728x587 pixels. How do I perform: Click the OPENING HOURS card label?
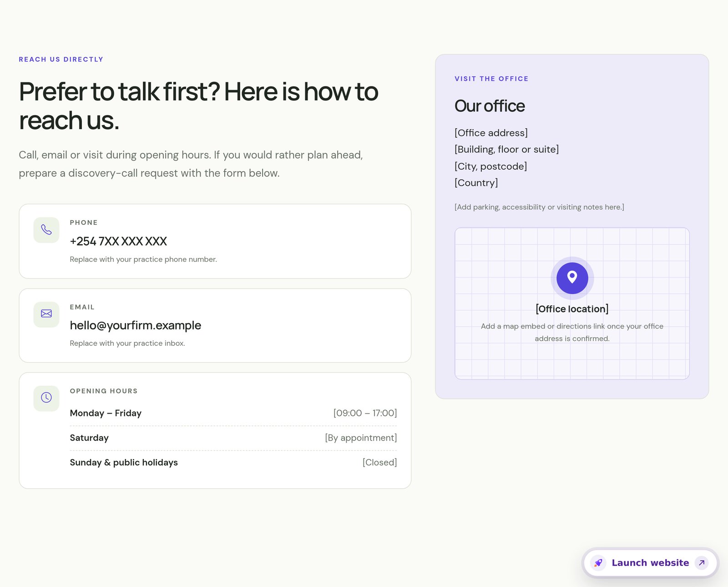[x=104, y=391]
